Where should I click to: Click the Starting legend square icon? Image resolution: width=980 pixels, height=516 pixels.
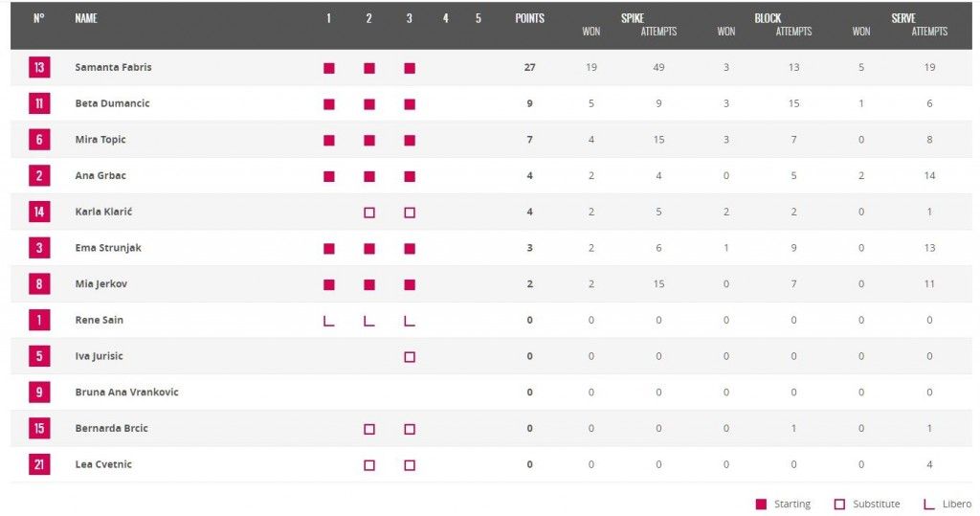761,505
